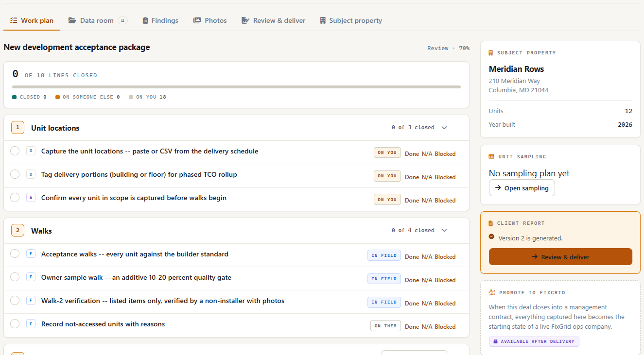Click the document icon beside Client Report
Screen dimensions: 644x355
(491, 223)
